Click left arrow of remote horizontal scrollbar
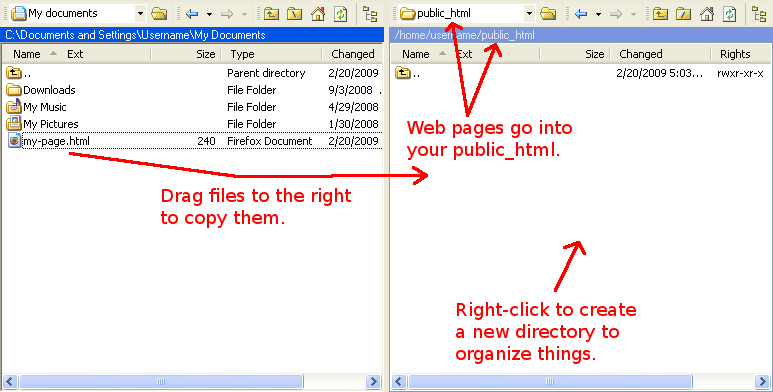 399,382
